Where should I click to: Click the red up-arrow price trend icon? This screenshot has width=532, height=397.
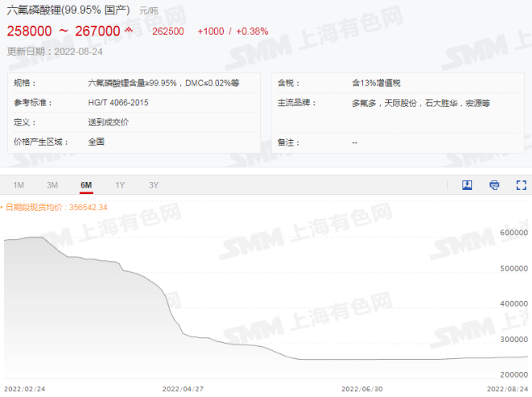click(x=129, y=31)
